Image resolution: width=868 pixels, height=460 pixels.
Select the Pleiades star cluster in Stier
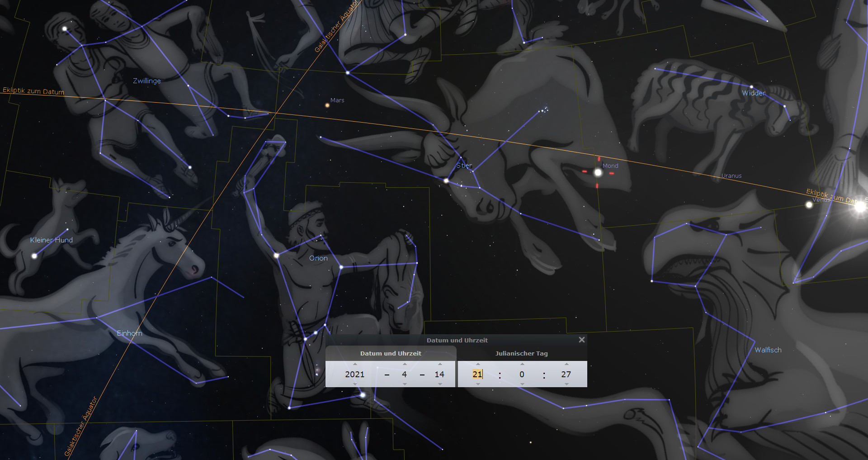[544, 109]
